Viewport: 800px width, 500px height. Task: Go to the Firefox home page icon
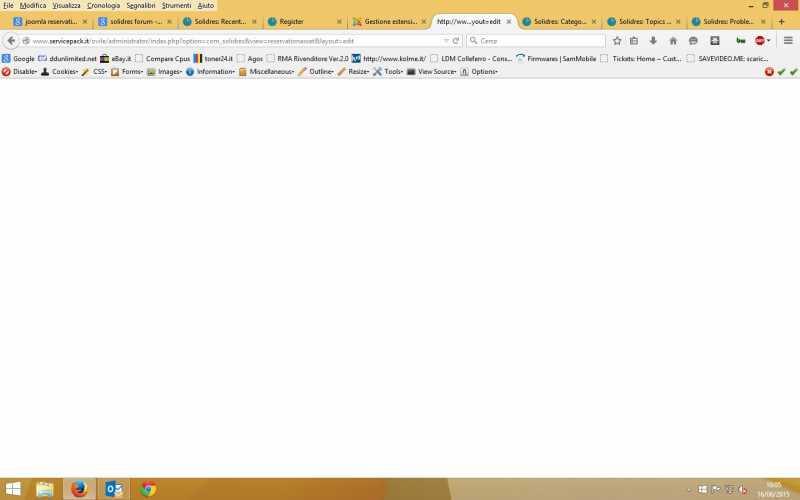tap(673, 41)
